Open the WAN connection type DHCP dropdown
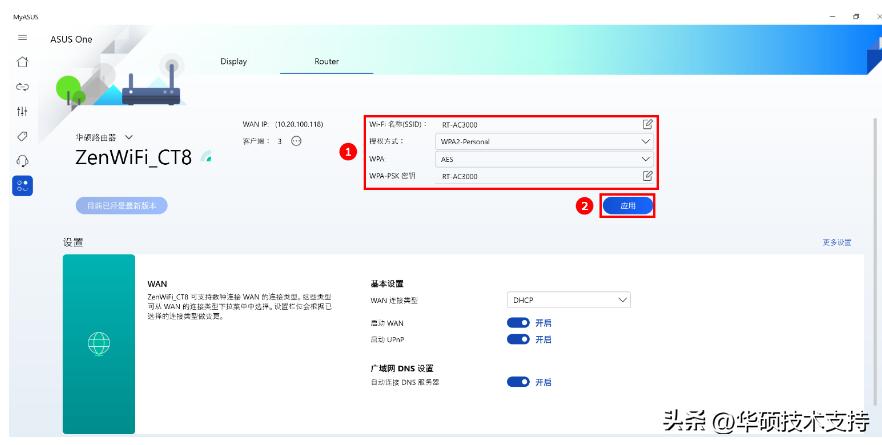Screen dimensions: 882x445 (x=569, y=300)
